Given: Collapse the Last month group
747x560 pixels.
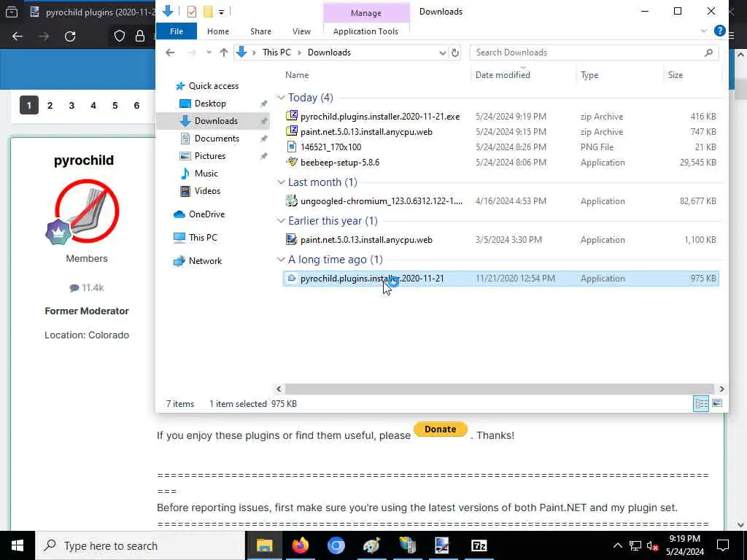Looking at the screenshot, I should pos(281,182).
